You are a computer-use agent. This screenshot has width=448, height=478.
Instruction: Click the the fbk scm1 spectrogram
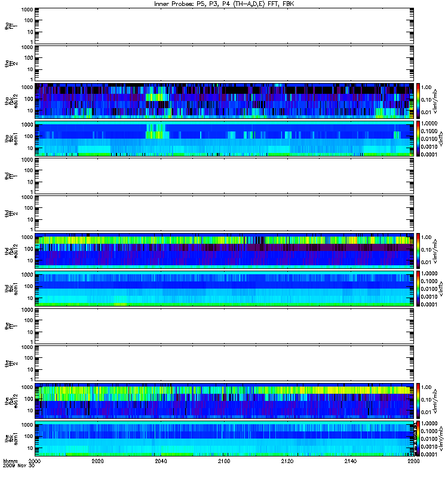pyautogui.click(x=225, y=439)
